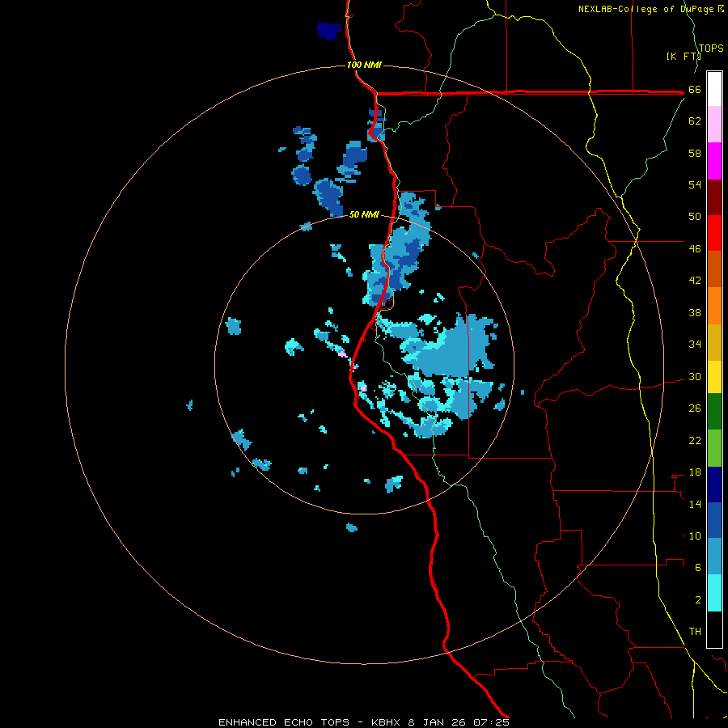The width and height of the screenshot is (728, 728).
Task: Click the light blue 14 kft swatch
Action: click(x=714, y=557)
